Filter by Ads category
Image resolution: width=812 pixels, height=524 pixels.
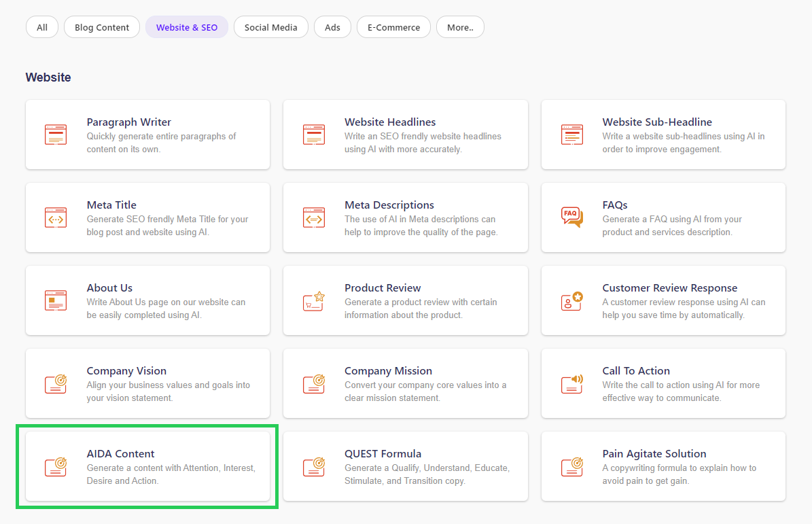[x=332, y=27]
